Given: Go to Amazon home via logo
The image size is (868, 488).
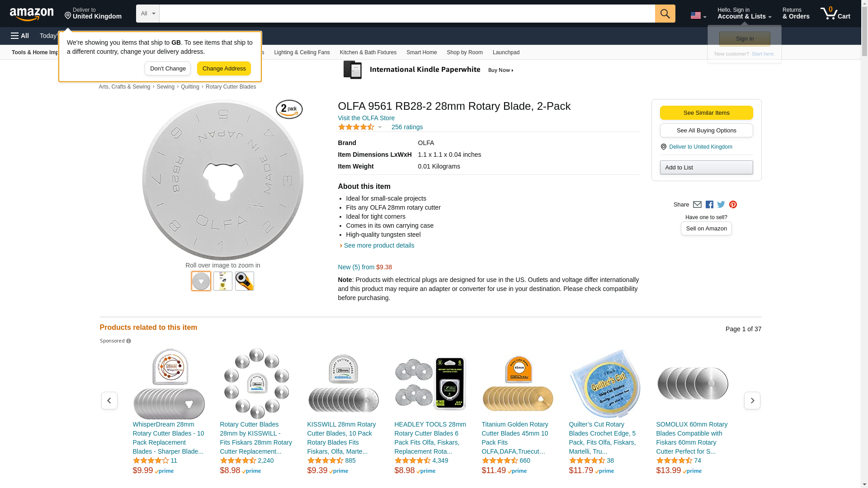Looking at the screenshot, I should [x=32, y=14].
